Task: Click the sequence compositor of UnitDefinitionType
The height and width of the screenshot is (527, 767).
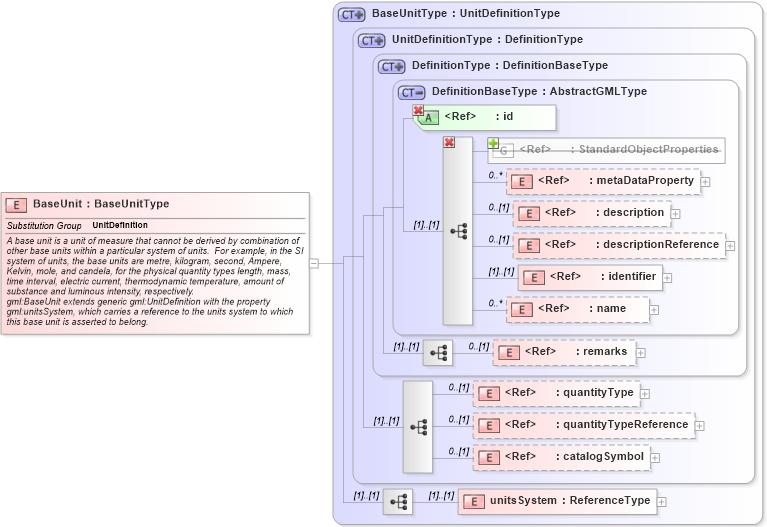Action: [418, 427]
